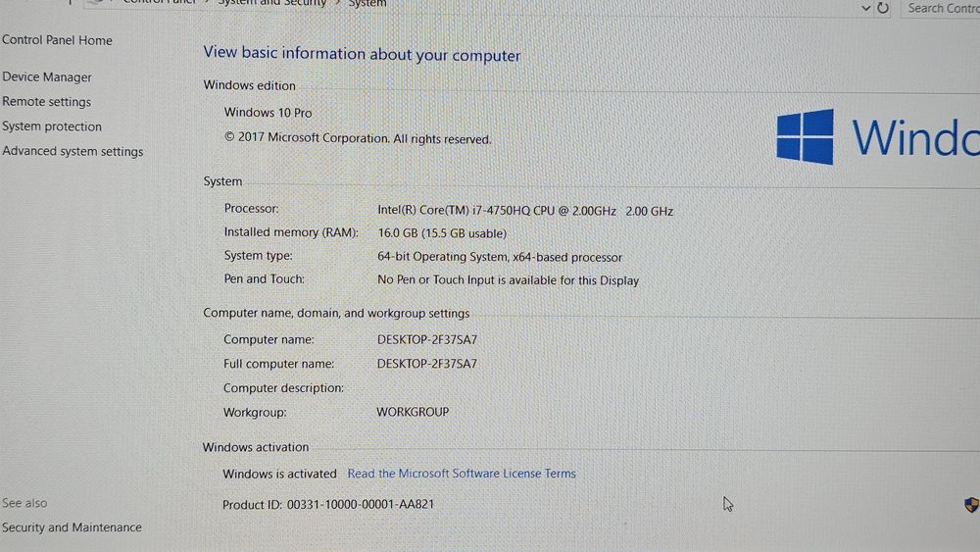This screenshot has width=980, height=552.
Task: Click the 'Windows edition' section heading
Action: point(249,85)
